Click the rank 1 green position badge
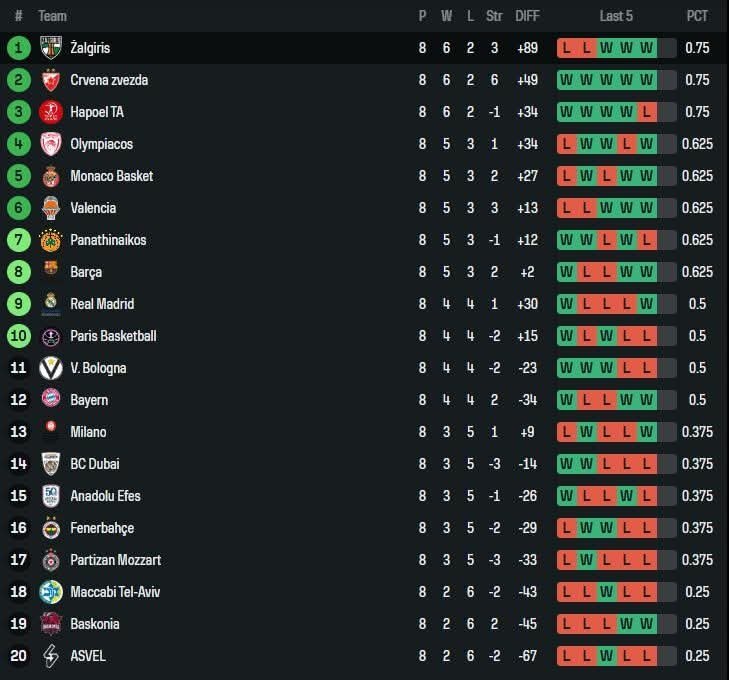The image size is (729, 680). 18,48
